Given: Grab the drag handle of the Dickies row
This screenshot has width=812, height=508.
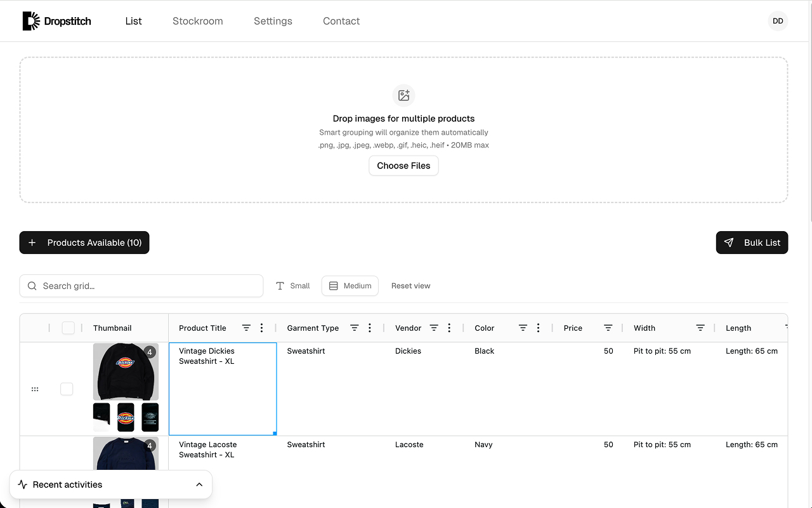Looking at the screenshot, I should pos(35,389).
